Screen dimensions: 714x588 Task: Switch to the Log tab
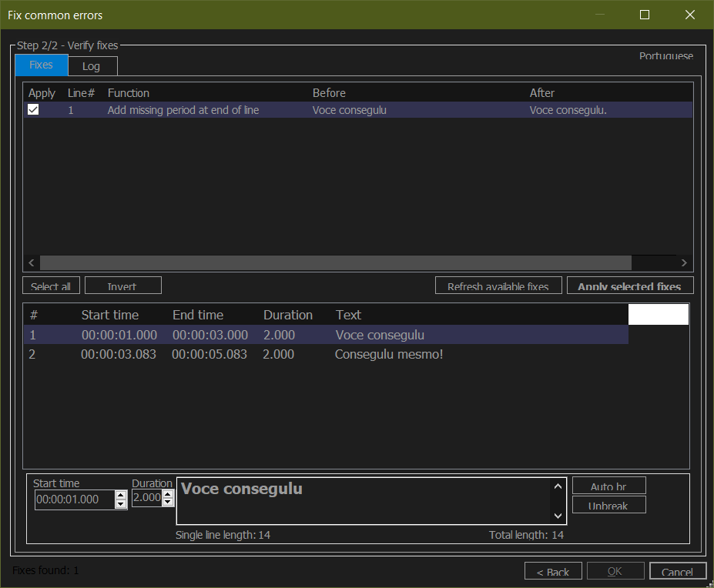(x=92, y=66)
